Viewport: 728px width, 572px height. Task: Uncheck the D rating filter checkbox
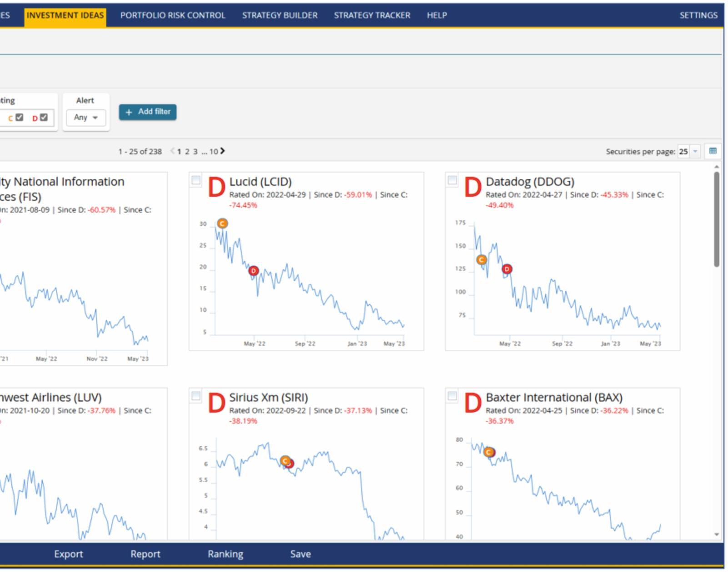click(x=44, y=117)
